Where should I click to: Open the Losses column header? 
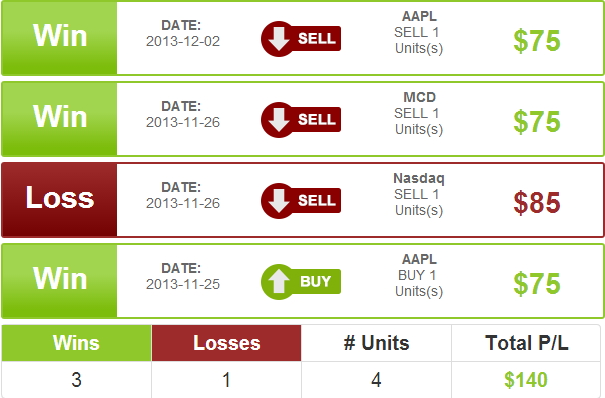pyautogui.click(x=226, y=343)
